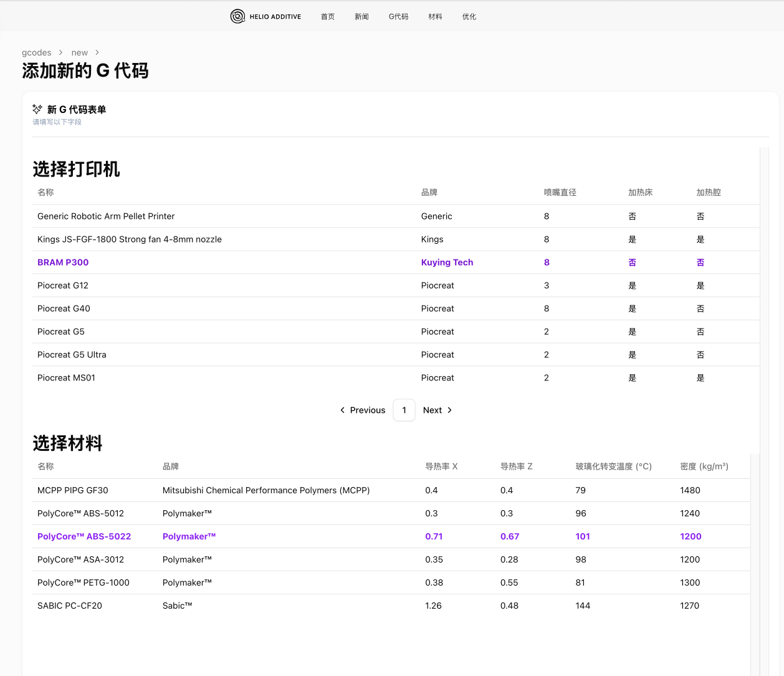Click the 0.71 thermal conductivity value

pos(434,536)
